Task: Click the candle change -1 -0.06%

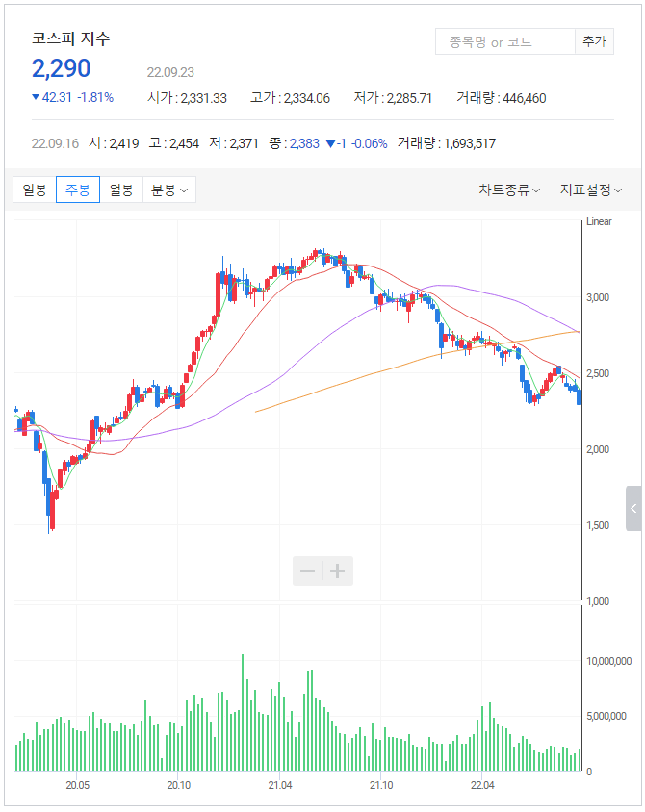Action: tap(356, 143)
